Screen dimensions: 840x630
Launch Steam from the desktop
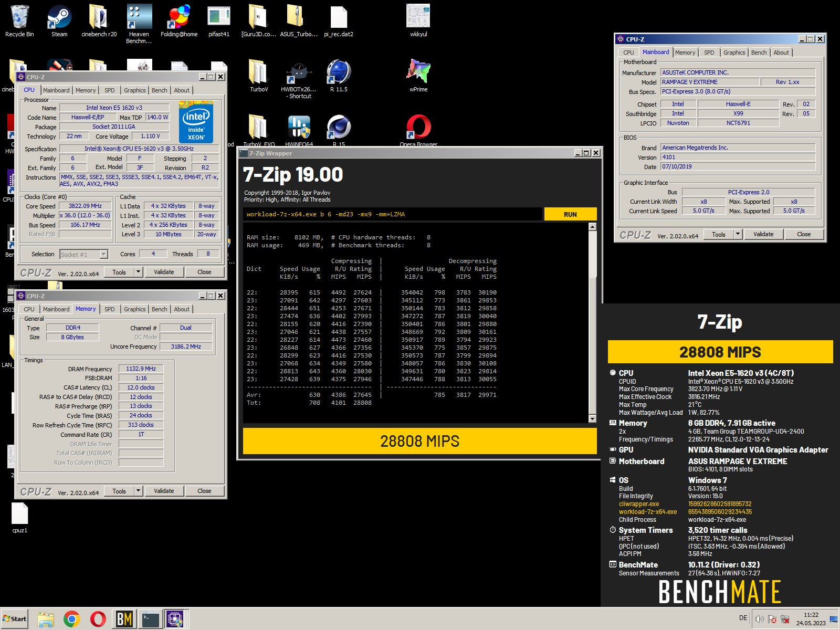click(59, 21)
